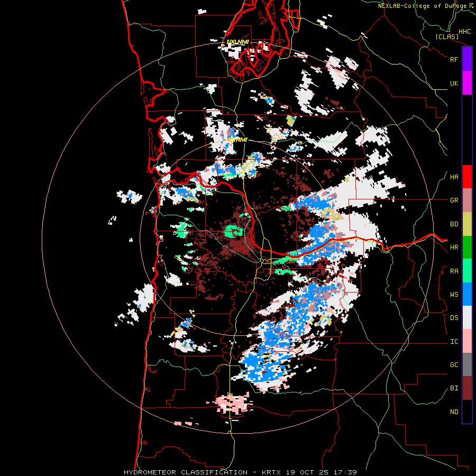
Task: Click the 'ND' legend label text
Action: [x=454, y=412]
